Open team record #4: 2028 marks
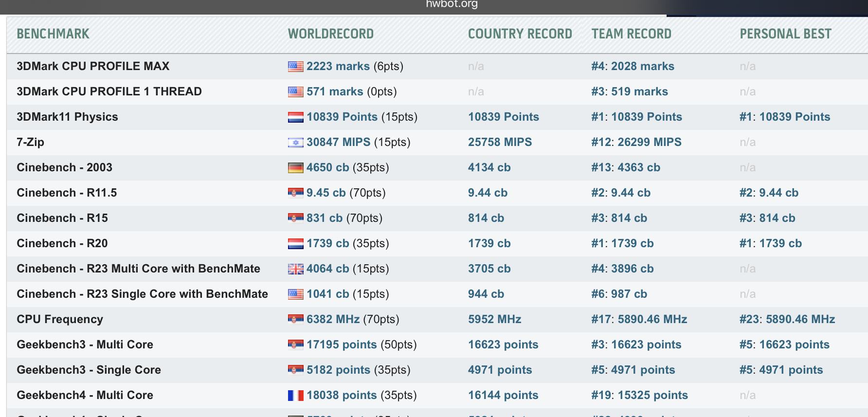 [x=633, y=66]
